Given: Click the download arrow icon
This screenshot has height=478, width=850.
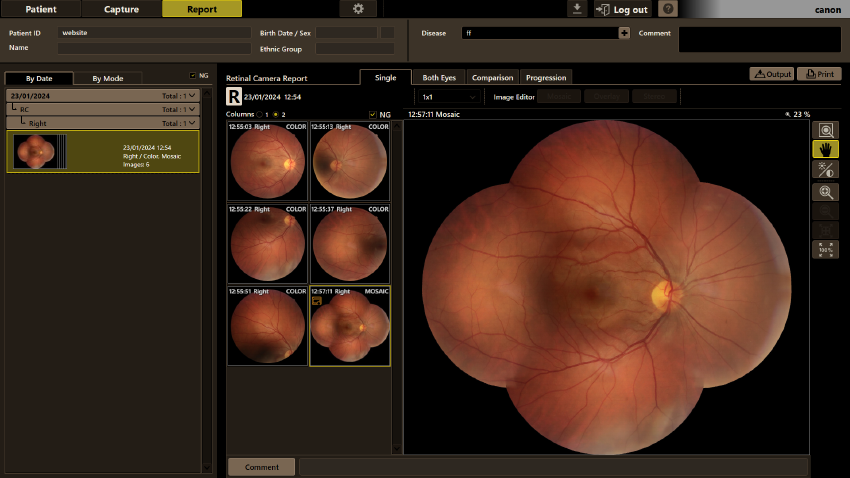Looking at the screenshot, I should (577, 9).
